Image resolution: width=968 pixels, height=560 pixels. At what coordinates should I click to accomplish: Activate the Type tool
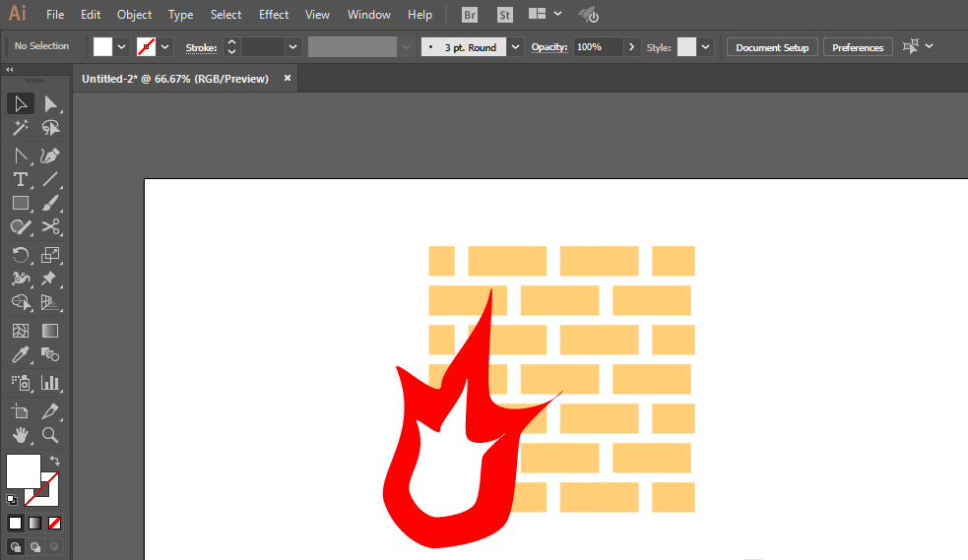[21, 179]
